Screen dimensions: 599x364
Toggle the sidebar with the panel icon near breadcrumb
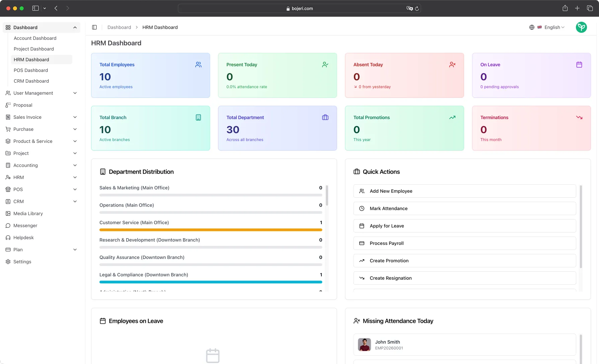pyautogui.click(x=94, y=27)
